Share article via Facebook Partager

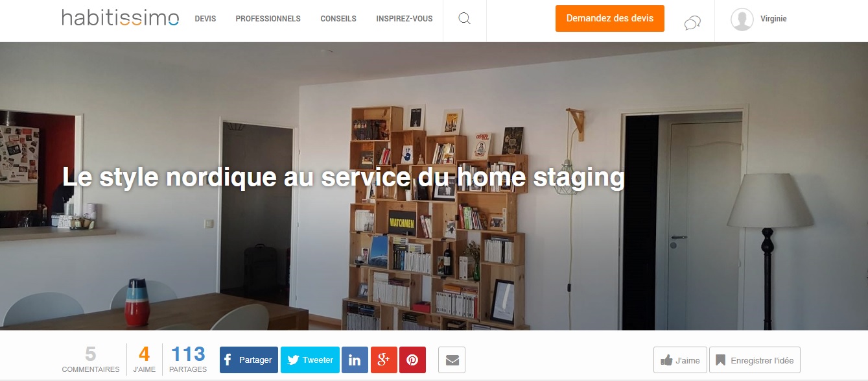pyautogui.click(x=249, y=360)
